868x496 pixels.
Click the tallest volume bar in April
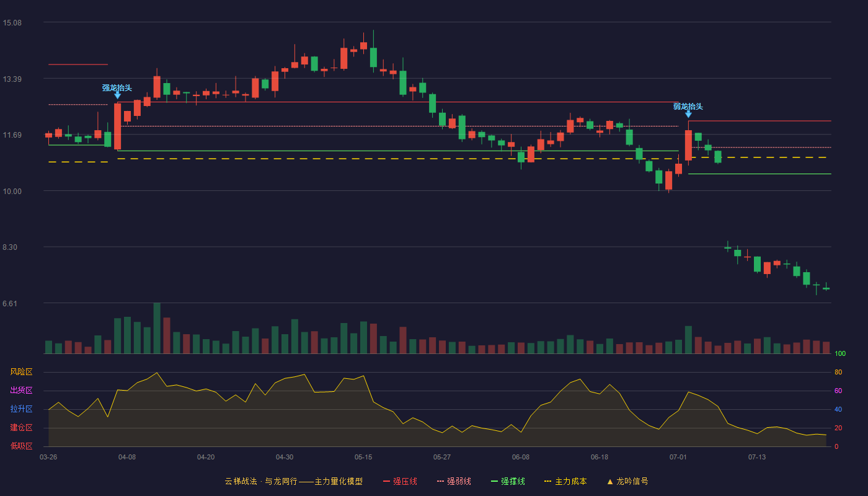click(x=157, y=328)
